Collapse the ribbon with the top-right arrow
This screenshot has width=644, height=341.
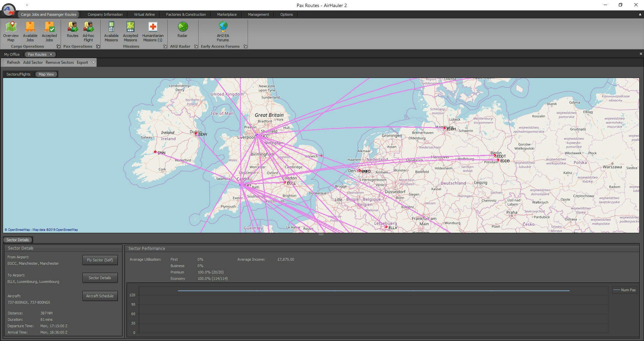(640, 14)
